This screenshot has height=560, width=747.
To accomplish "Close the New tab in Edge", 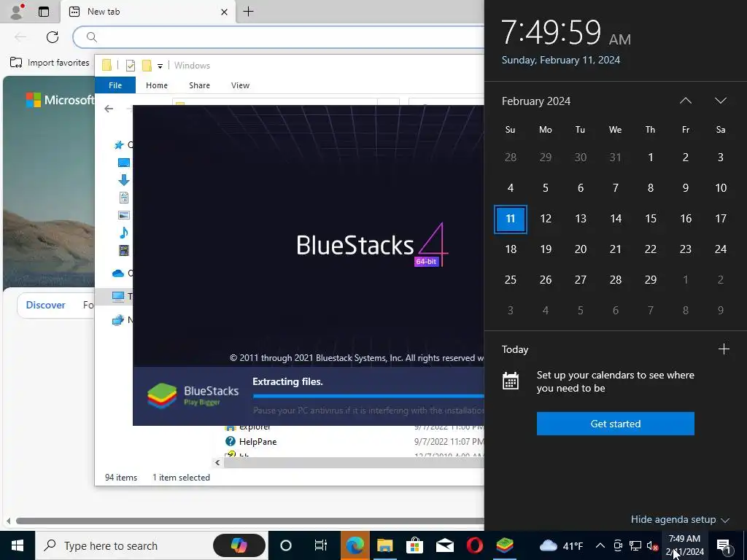I will 225,12.
